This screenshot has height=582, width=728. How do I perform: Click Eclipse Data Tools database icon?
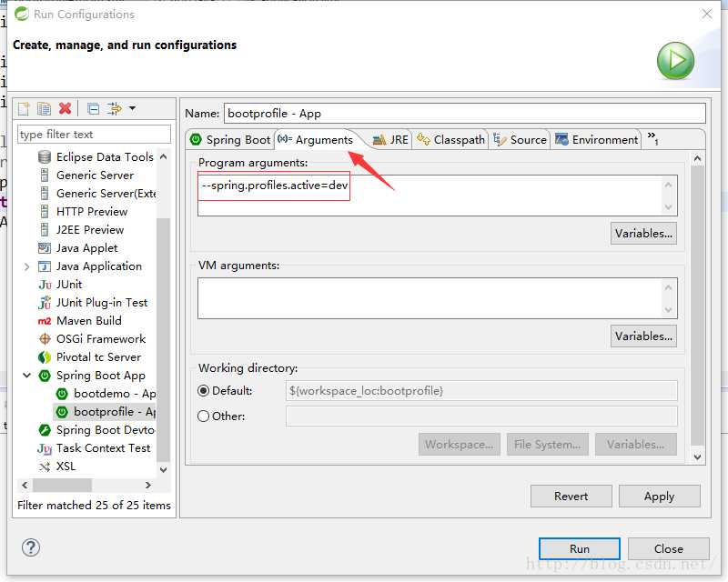coord(45,157)
